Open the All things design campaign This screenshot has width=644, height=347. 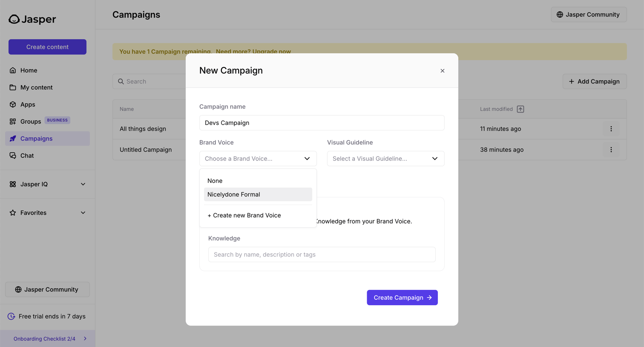point(143,129)
